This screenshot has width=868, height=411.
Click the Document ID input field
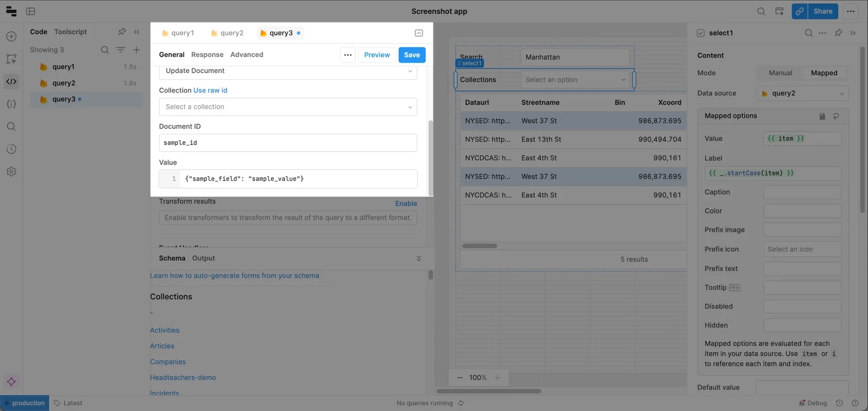(x=288, y=143)
